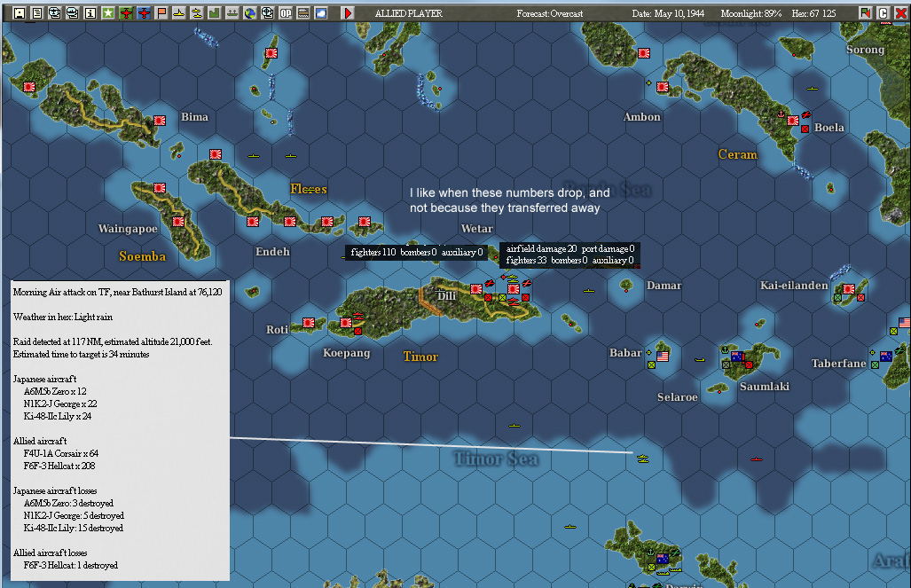The width and height of the screenshot is (911, 588).
Task: Click the 'Soemba' island label
Action: click(x=142, y=256)
